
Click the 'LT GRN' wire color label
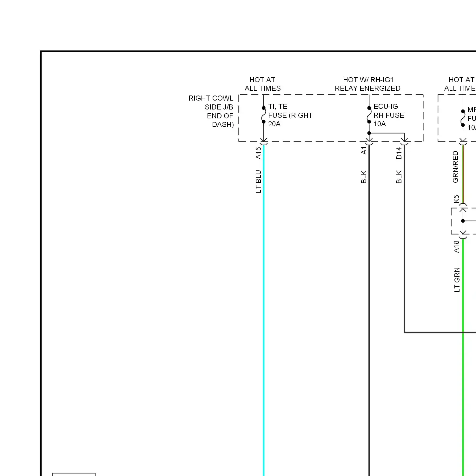click(457, 280)
